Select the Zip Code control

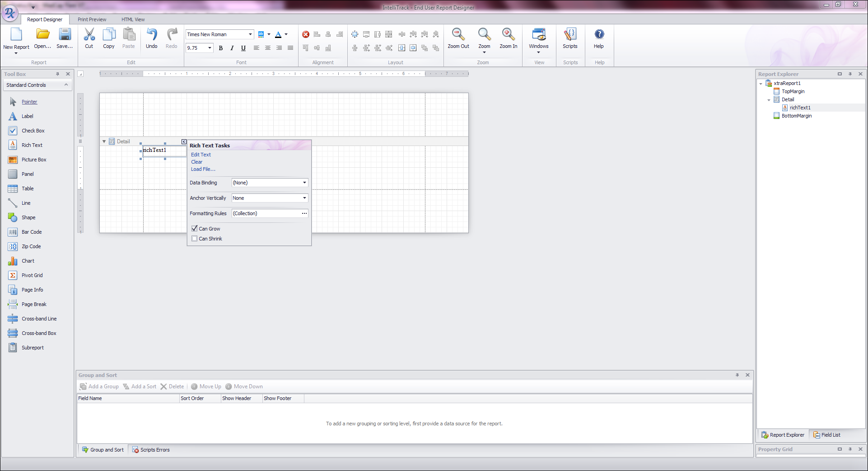coord(31,246)
